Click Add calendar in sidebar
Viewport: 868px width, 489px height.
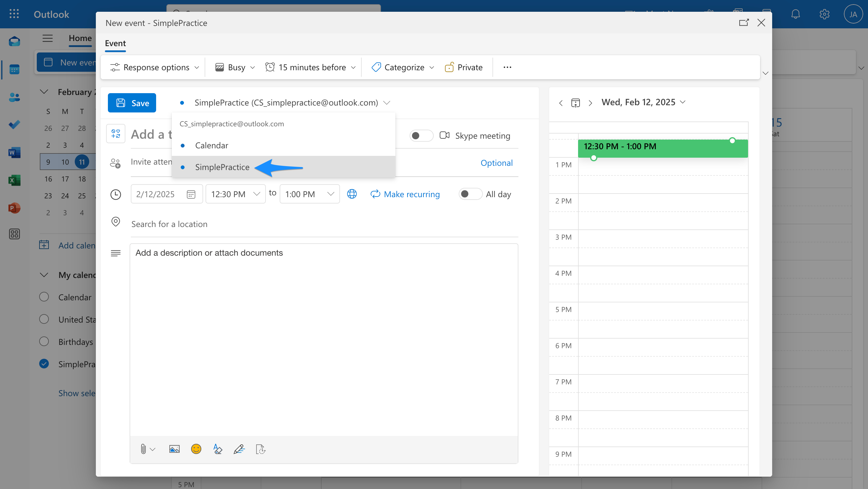68,245
